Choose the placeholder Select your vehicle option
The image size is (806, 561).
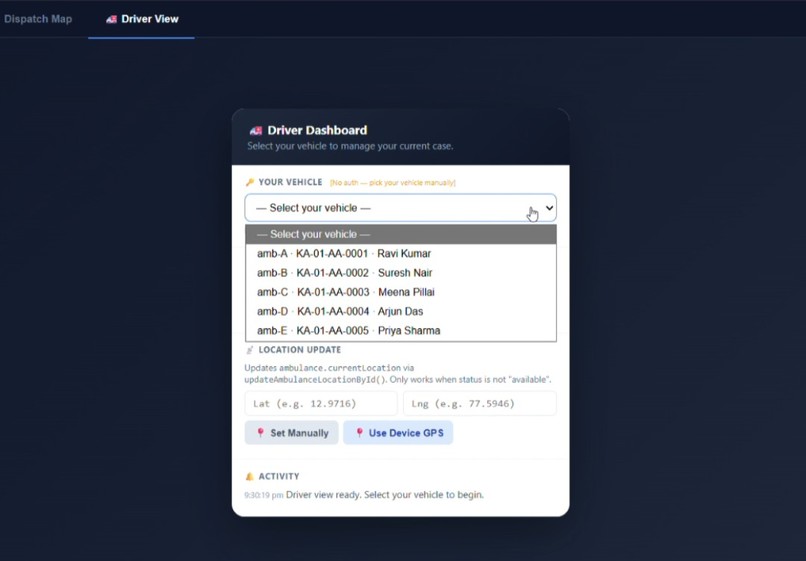(x=401, y=234)
